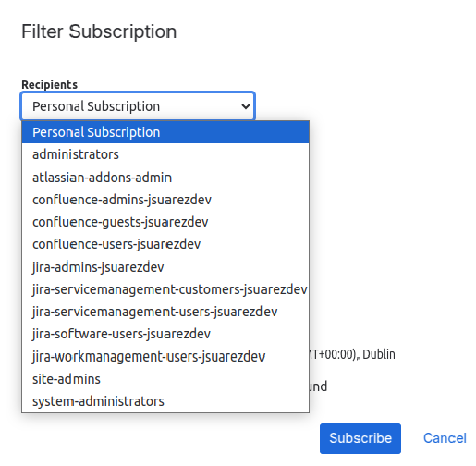
Task: Click the Recipients field label
Action: tap(49, 85)
